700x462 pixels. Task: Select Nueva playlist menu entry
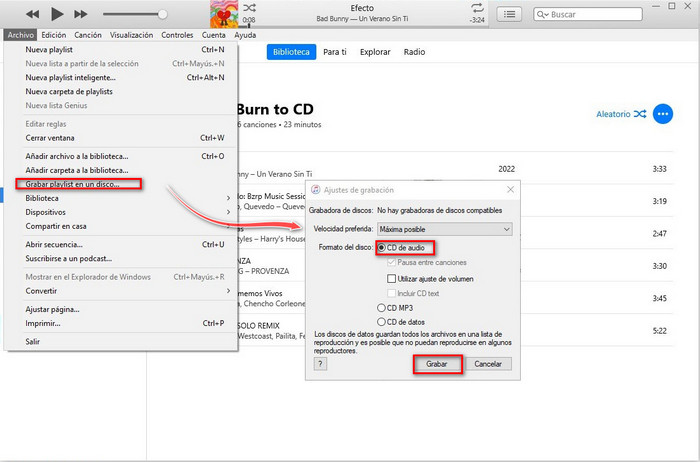coord(121,50)
